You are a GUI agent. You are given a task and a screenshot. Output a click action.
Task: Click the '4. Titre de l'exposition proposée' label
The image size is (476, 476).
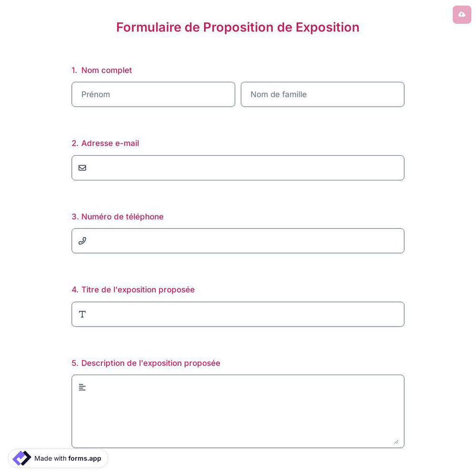click(x=133, y=289)
